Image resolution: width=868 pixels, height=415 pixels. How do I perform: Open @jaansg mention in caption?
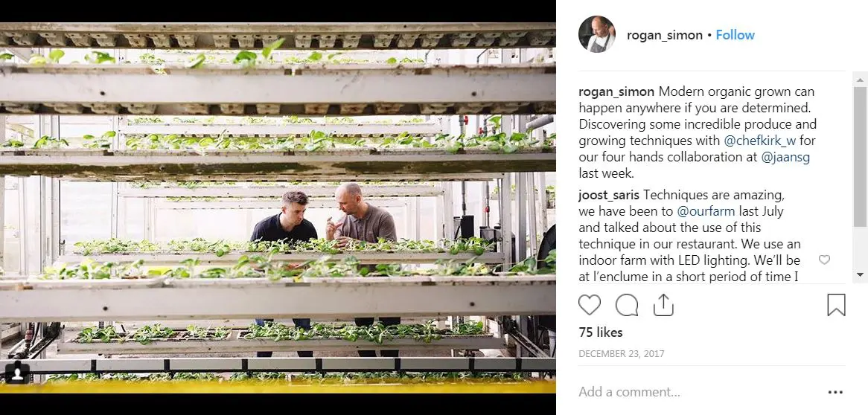[785, 157]
